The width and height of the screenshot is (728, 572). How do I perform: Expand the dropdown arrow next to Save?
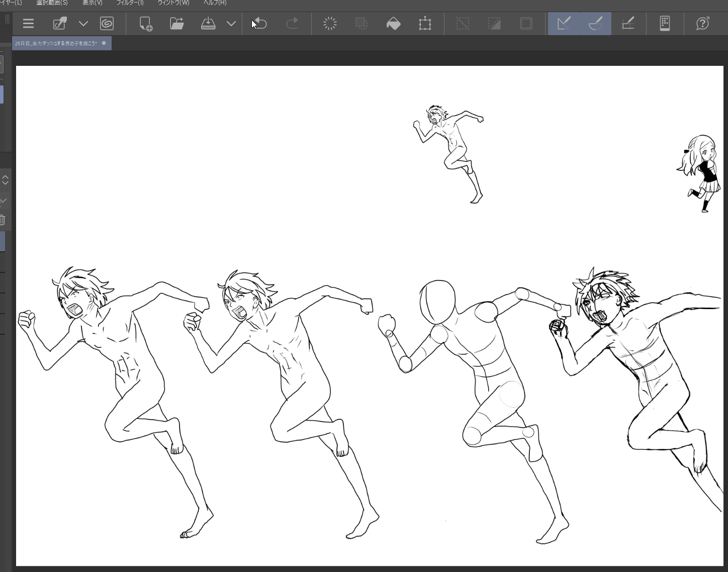[x=231, y=24]
